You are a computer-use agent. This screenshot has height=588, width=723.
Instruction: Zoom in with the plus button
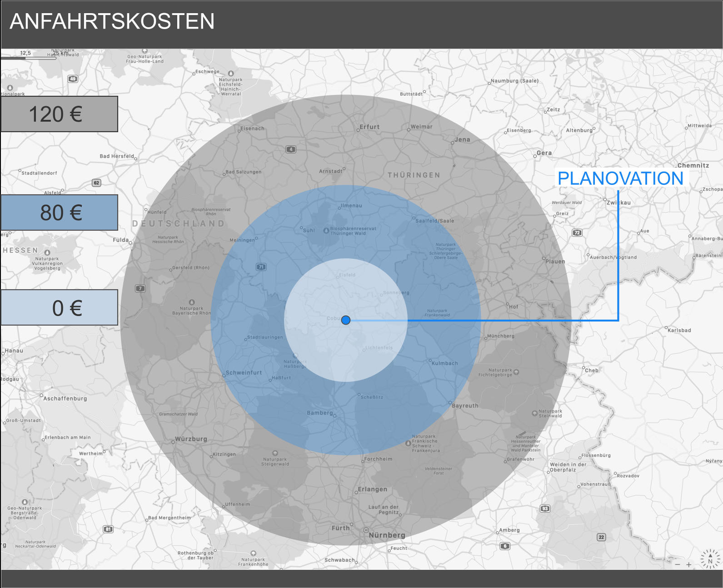click(689, 564)
